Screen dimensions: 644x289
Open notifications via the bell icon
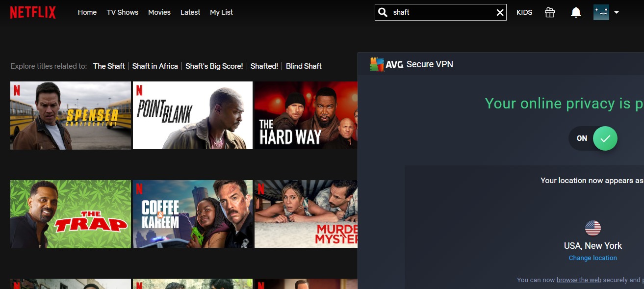pyautogui.click(x=576, y=12)
